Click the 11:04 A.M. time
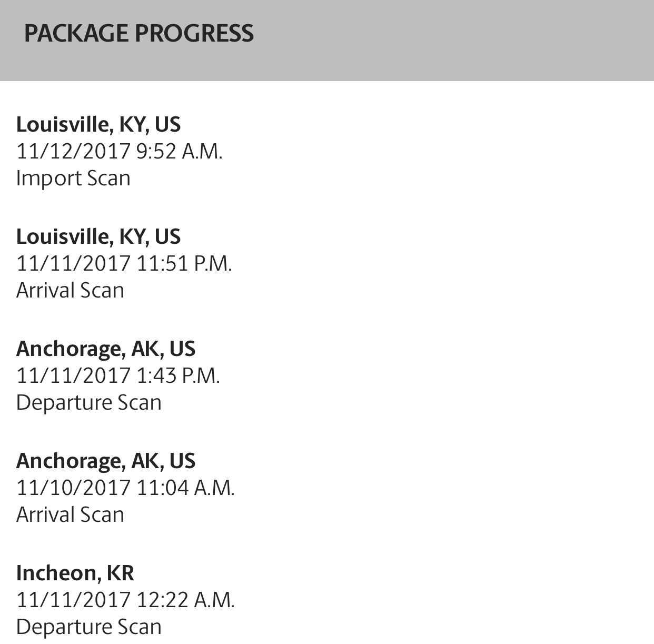This screenshot has width=654, height=644. point(185,488)
